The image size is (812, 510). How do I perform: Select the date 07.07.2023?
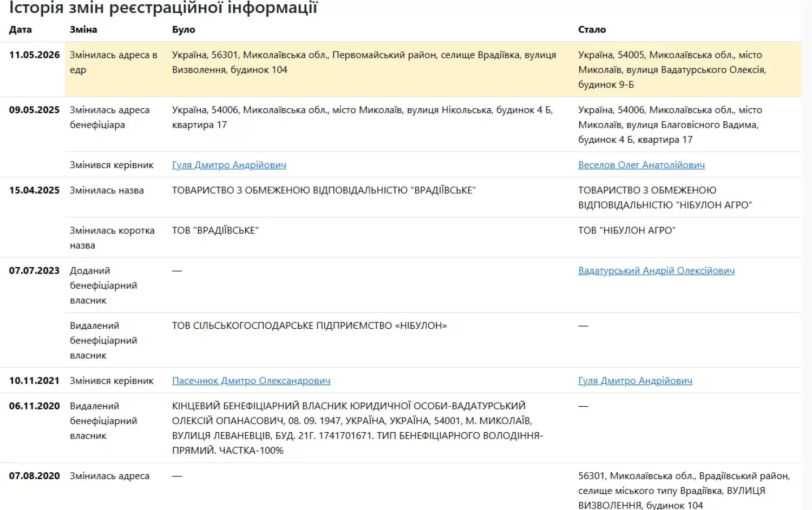click(34, 270)
